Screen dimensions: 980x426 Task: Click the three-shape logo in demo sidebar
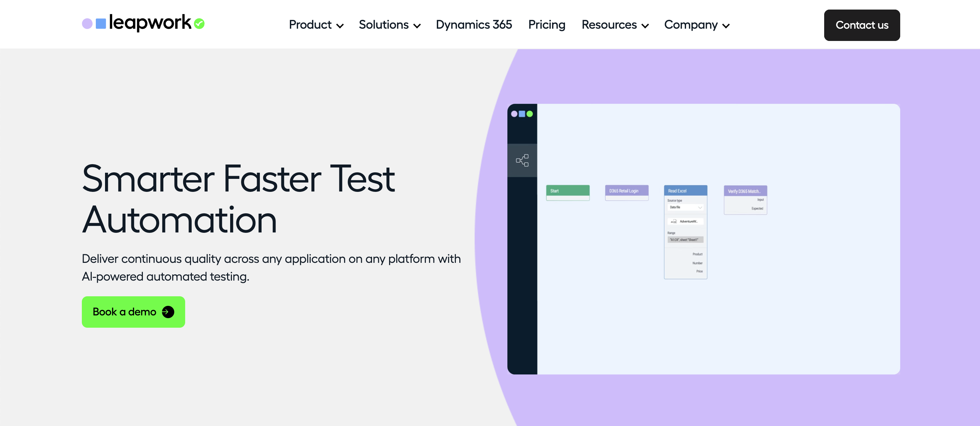point(522,114)
